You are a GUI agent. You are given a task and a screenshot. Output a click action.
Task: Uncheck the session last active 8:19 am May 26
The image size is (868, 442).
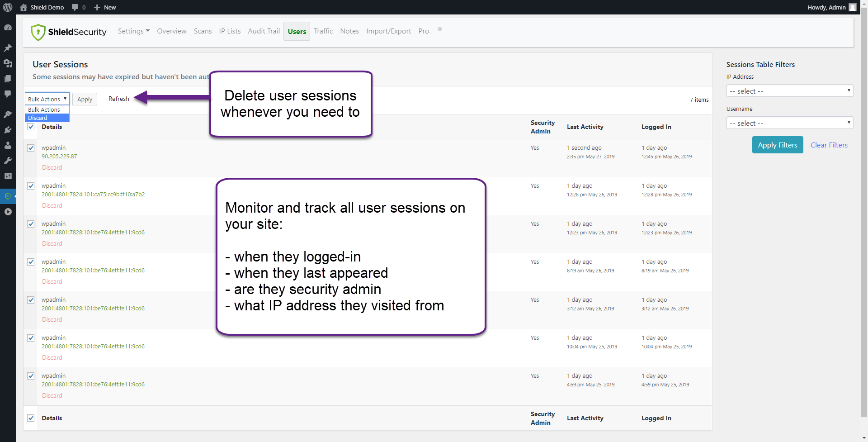(x=31, y=262)
